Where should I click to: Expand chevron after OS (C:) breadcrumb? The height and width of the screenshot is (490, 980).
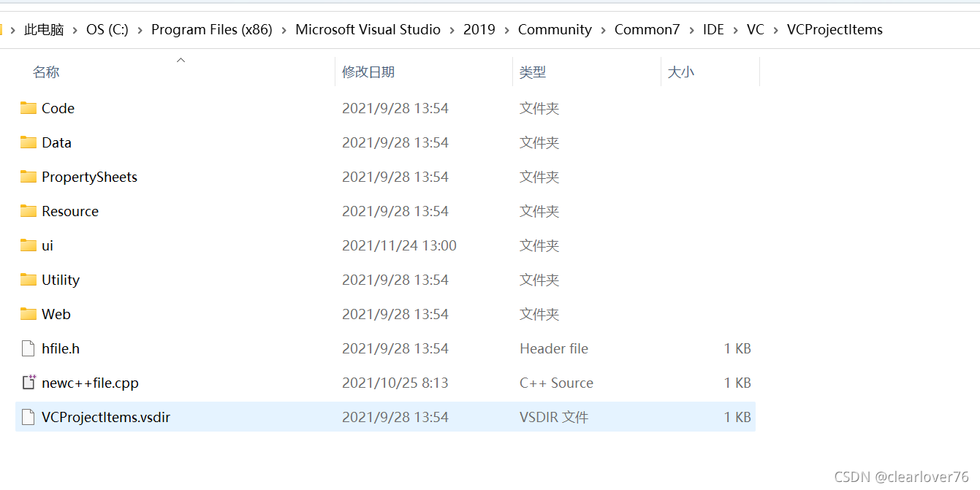(140, 30)
